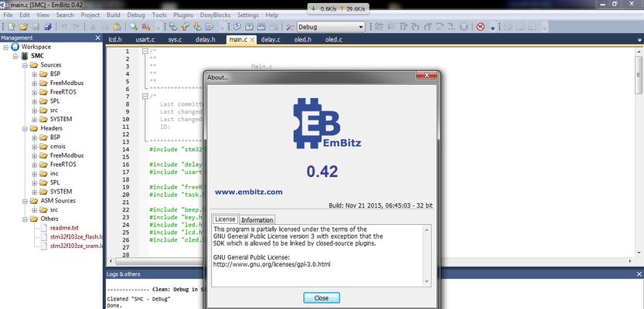Click the Cut scissors toolbar icon
Image resolution: width=644 pixels, height=309 pixels.
click(x=94, y=27)
